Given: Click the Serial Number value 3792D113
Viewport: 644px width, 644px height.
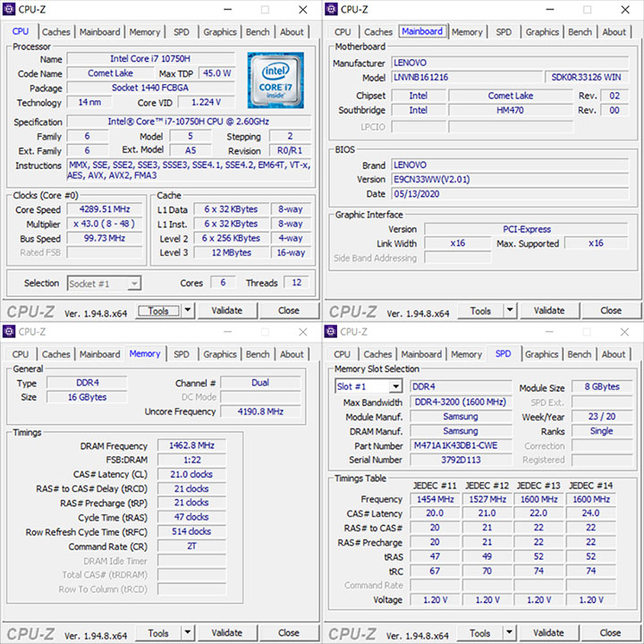Looking at the screenshot, I should point(461,460).
